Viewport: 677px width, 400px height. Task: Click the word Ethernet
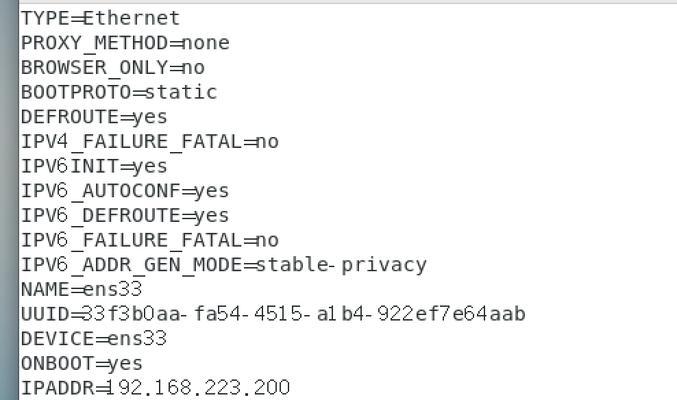(x=132, y=19)
